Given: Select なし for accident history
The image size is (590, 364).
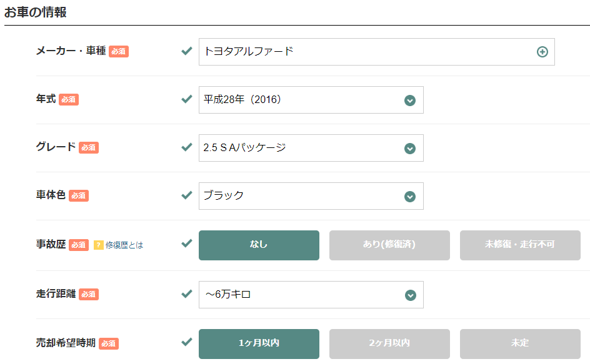Looking at the screenshot, I should [x=259, y=245].
